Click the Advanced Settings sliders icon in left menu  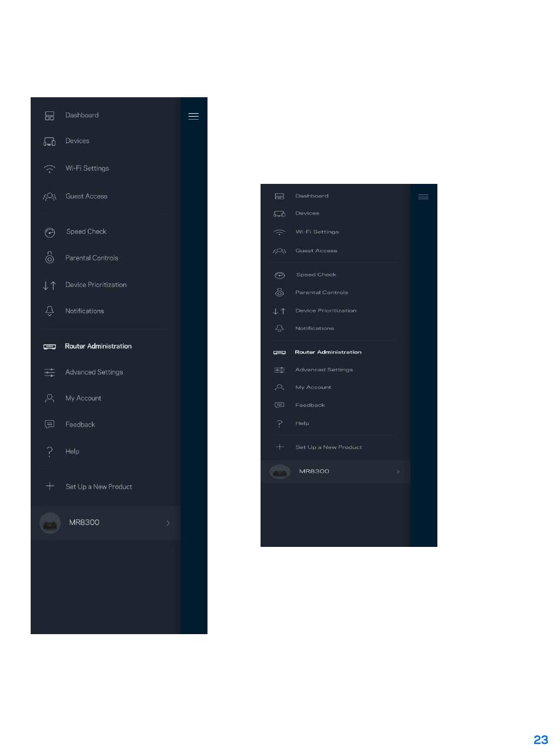50,372
